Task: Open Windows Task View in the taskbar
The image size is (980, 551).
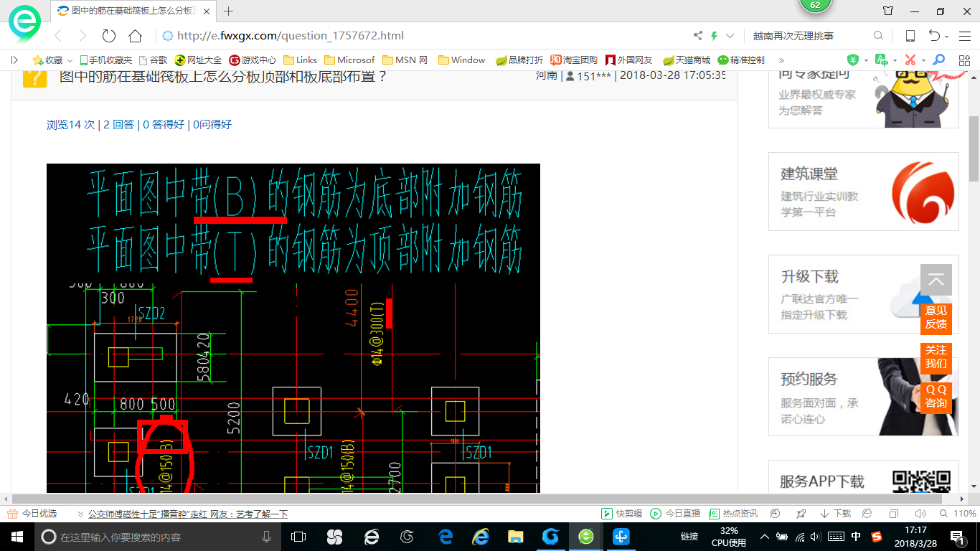Action: [x=298, y=537]
